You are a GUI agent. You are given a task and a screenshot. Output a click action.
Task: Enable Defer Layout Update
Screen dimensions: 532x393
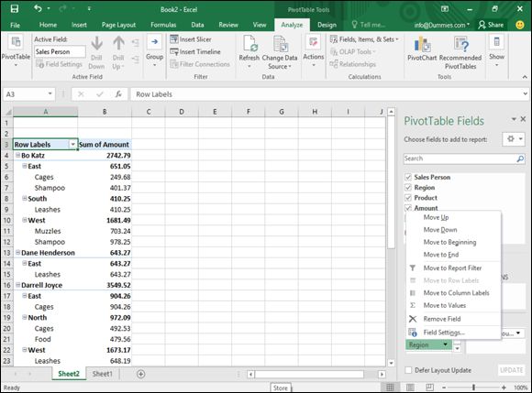click(x=408, y=370)
